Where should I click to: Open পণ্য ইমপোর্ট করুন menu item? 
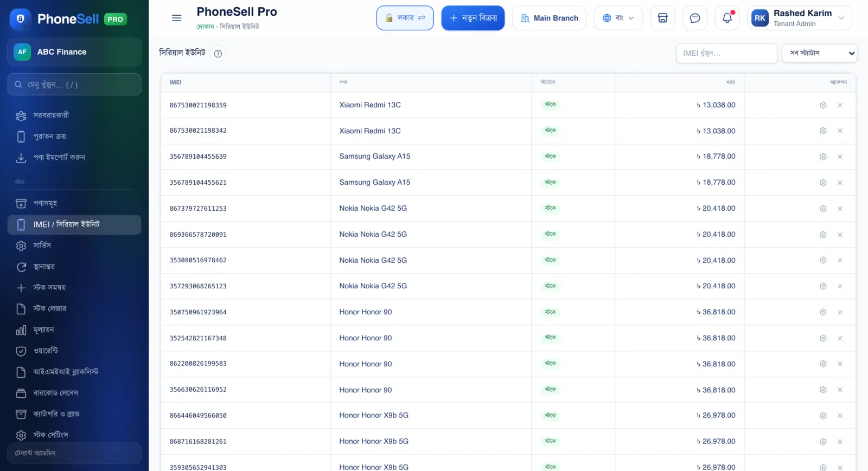pyautogui.click(x=74, y=158)
